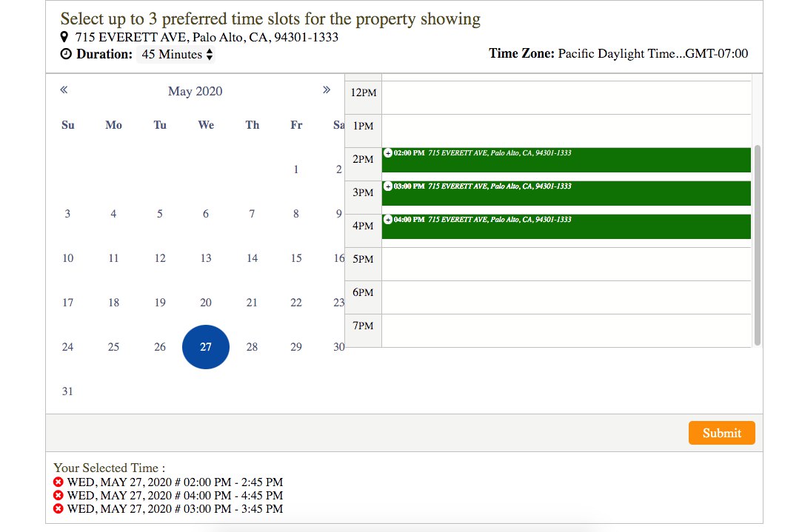Select May 31 on the calendar
The height and width of the screenshot is (532, 802).
[x=67, y=391]
